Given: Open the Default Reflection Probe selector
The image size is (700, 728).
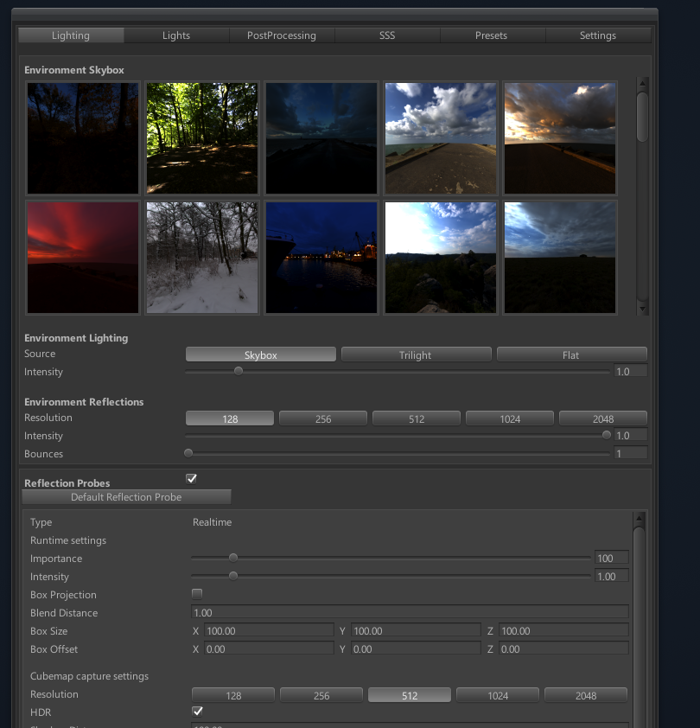Looking at the screenshot, I should coord(126,497).
